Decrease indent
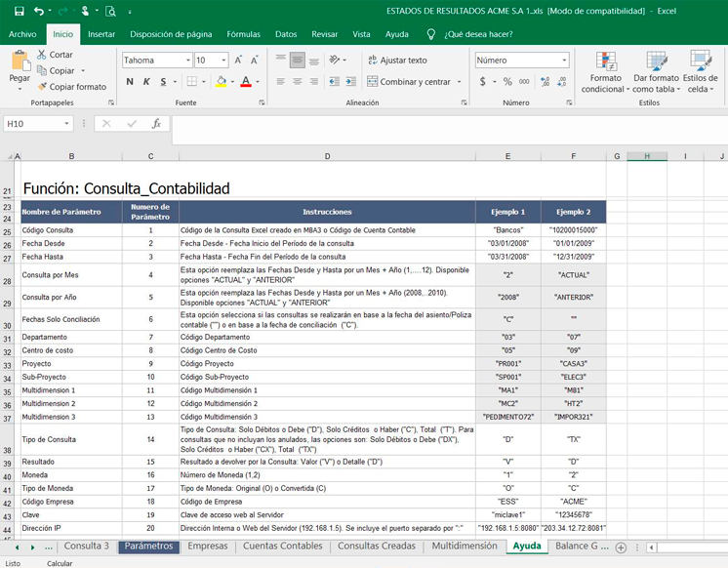 (335, 82)
